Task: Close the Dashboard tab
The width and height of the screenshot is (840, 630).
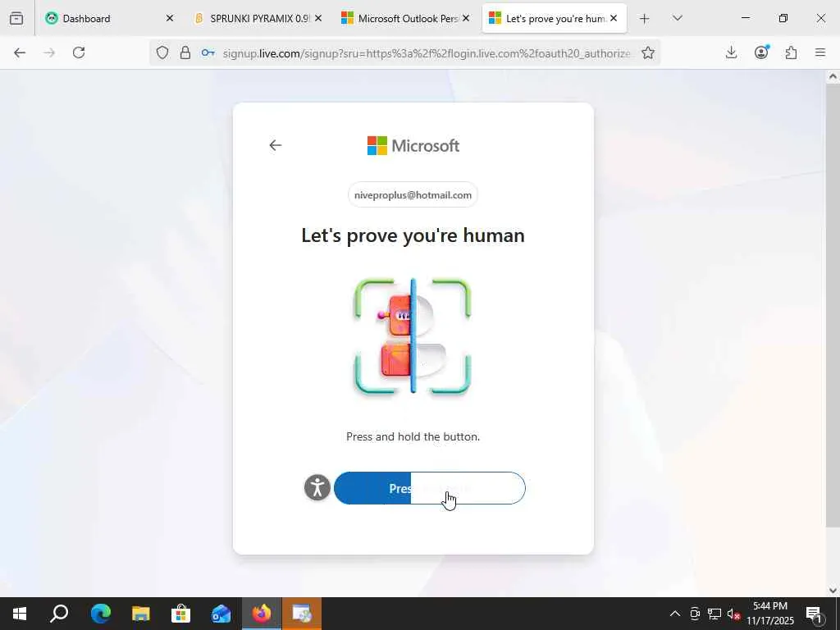Action: [x=169, y=18]
